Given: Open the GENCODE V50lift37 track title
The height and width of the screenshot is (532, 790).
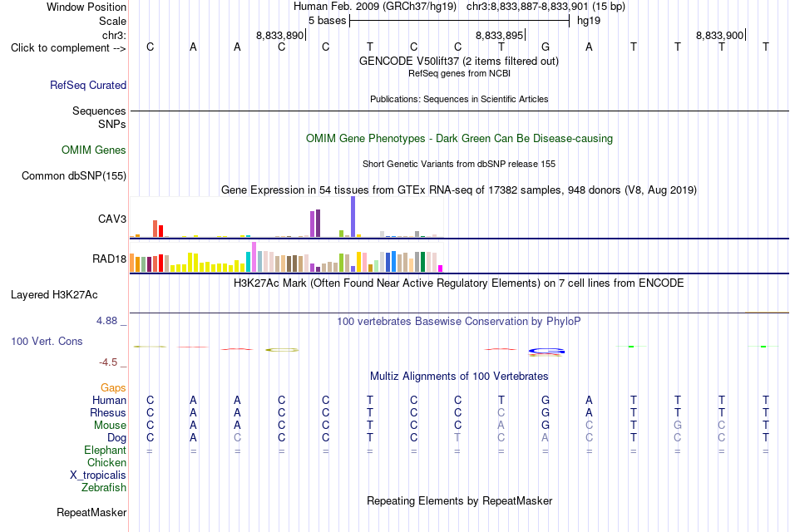Looking at the screenshot, I should (458, 61).
